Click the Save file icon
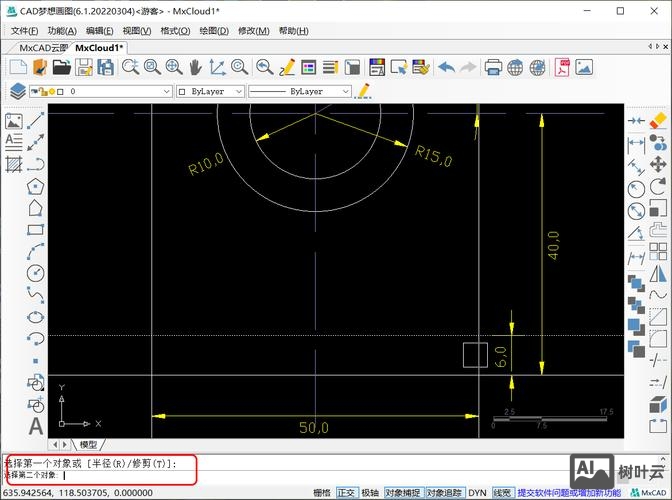This screenshot has width=672, height=500. [x=84, y=68]
